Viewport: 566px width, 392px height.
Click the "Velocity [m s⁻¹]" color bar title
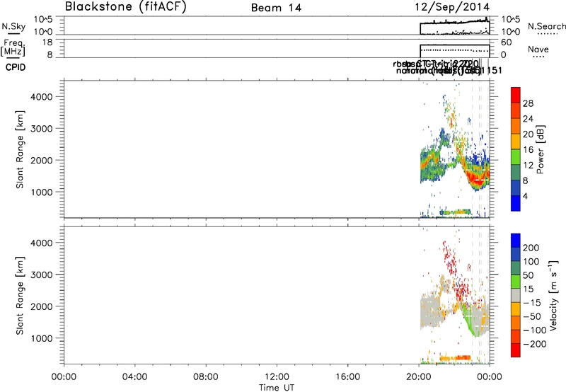[553, 295]
